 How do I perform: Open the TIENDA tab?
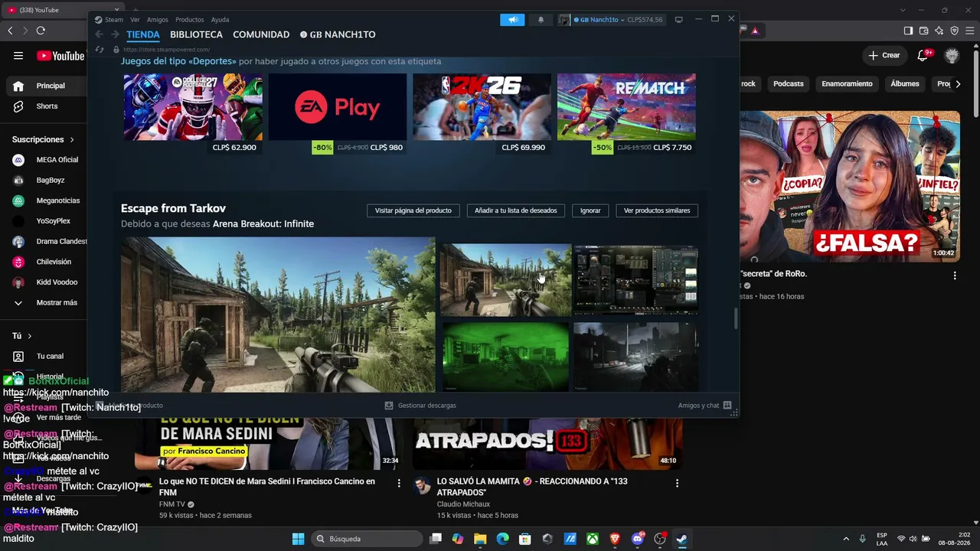pos(143,34)
